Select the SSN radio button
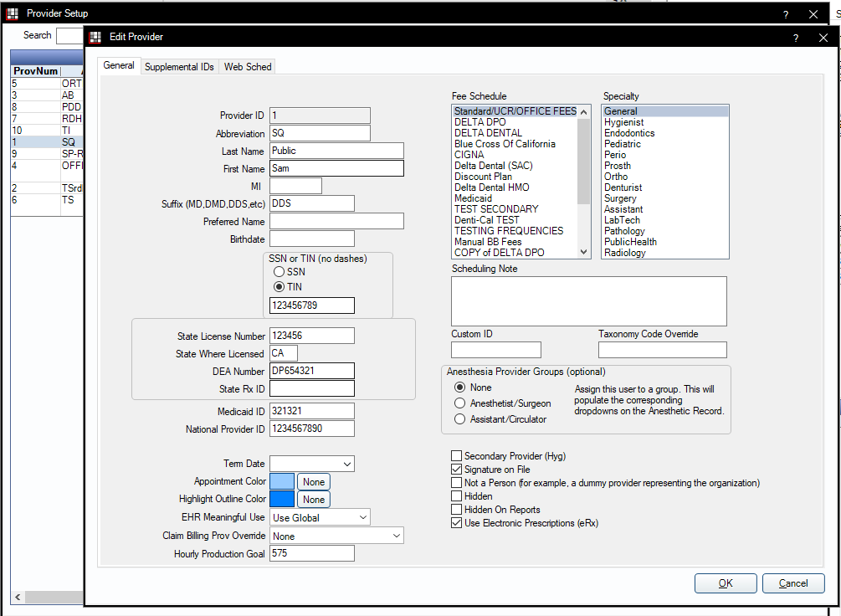This screenshot has width=841, height=616. click(x=279, y=272)
